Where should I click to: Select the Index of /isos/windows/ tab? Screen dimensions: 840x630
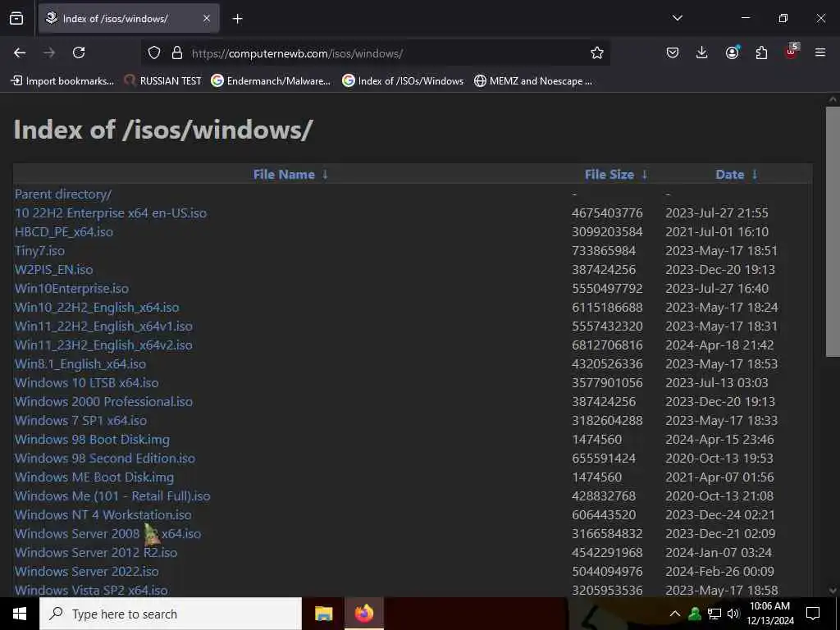[129, 18]
